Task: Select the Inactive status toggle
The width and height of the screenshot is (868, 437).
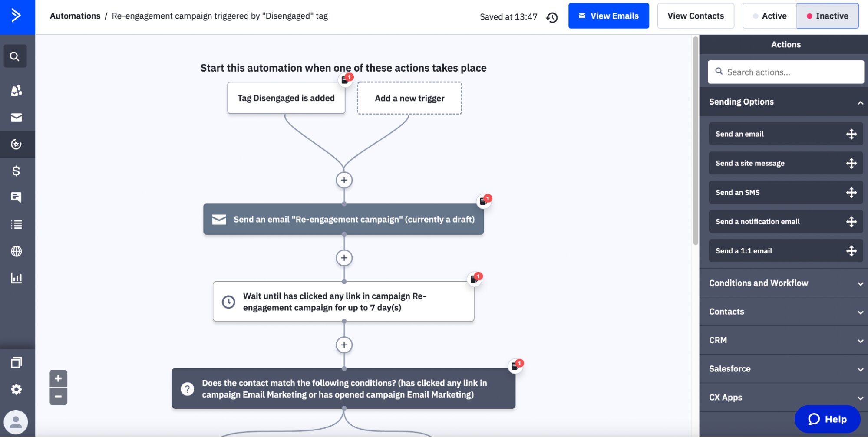Action: tap(827, 16)
